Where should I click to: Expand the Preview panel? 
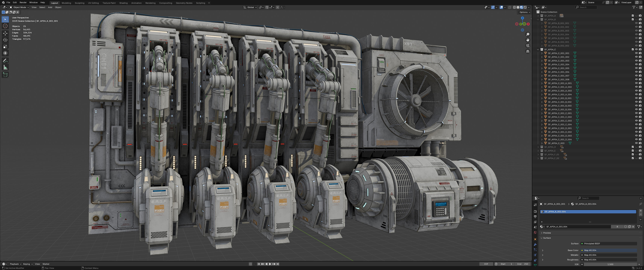pyautogui.click(x=547, y=233)
